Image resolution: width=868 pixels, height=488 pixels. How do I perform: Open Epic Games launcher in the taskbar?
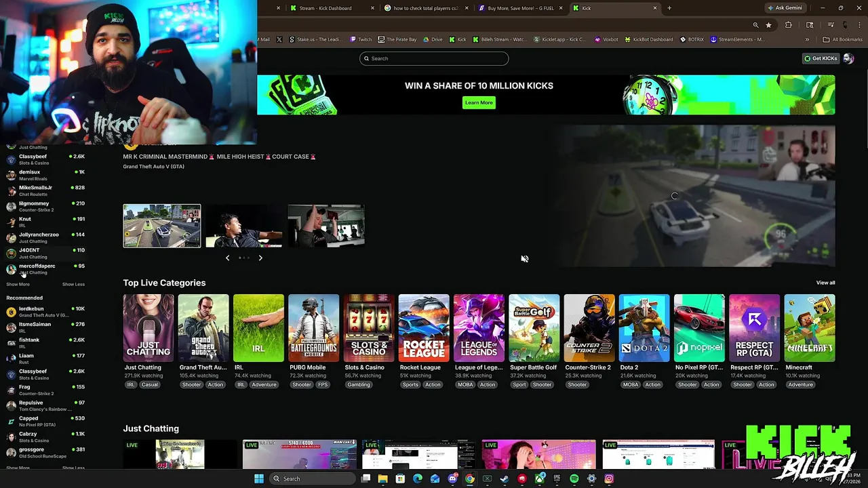[557, 479]
